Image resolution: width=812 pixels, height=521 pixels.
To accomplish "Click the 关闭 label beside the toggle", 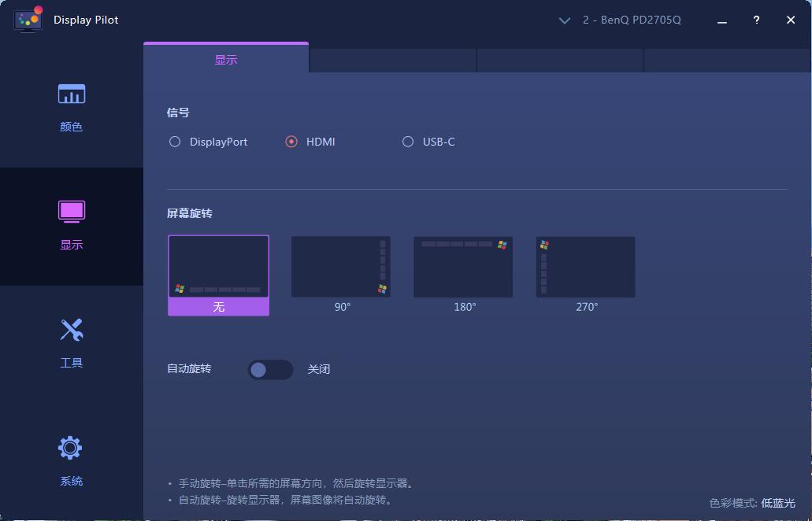I will point(319,369).
